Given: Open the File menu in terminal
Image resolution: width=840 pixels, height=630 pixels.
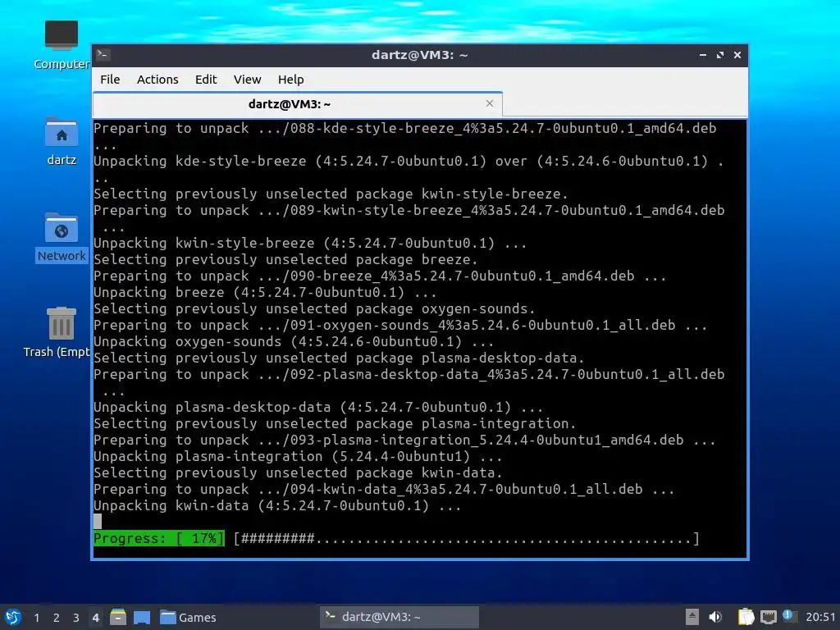Looking at the screenshot, I should click(110, 80).
